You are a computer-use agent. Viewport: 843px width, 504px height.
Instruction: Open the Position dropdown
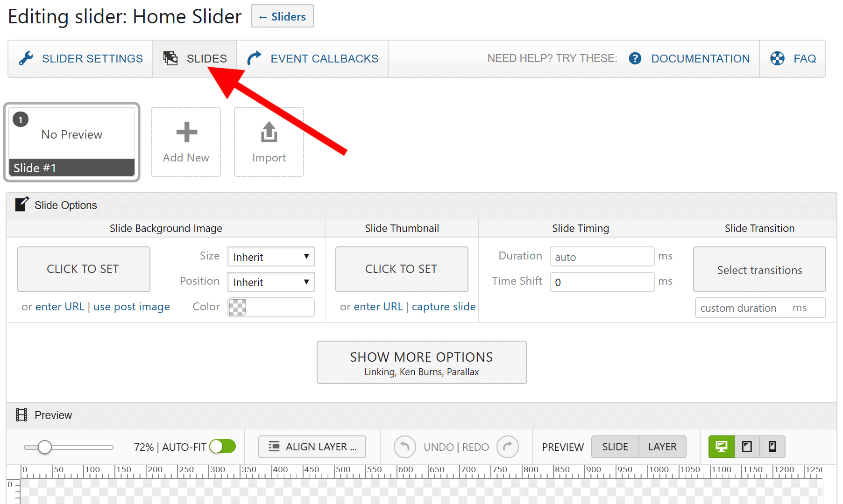(270, 282)
